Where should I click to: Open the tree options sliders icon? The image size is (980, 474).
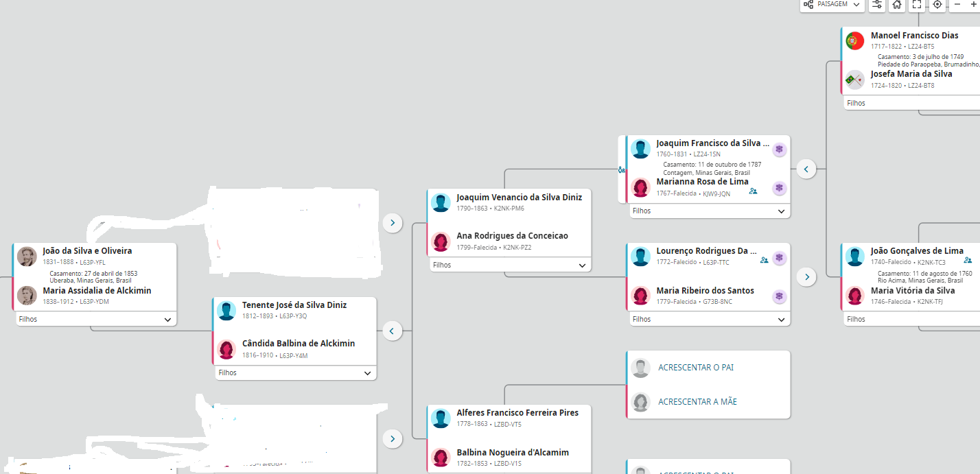click(876, 4)
